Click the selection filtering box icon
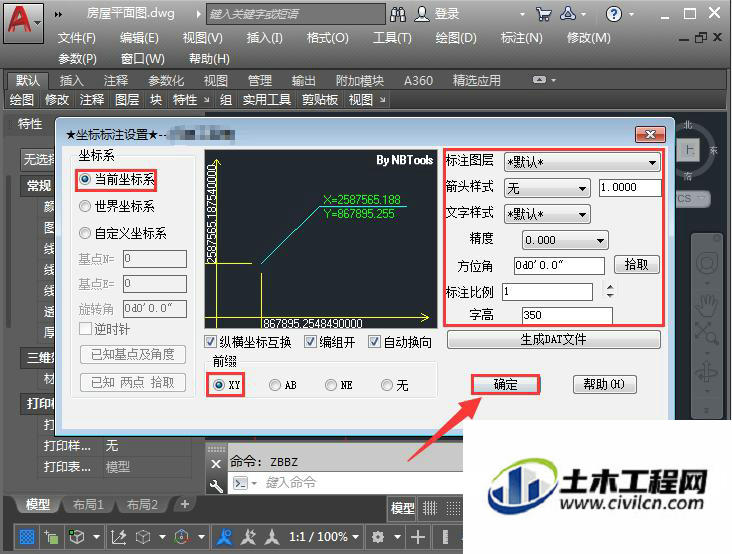Viewport: 732px width, 554px height. 143,537
